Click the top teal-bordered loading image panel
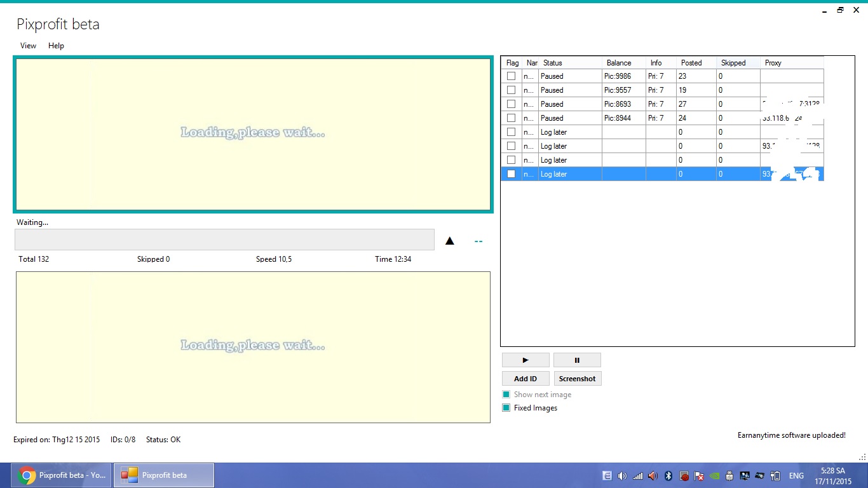Screen dimensions: 868x488 (x=253, y=135)
